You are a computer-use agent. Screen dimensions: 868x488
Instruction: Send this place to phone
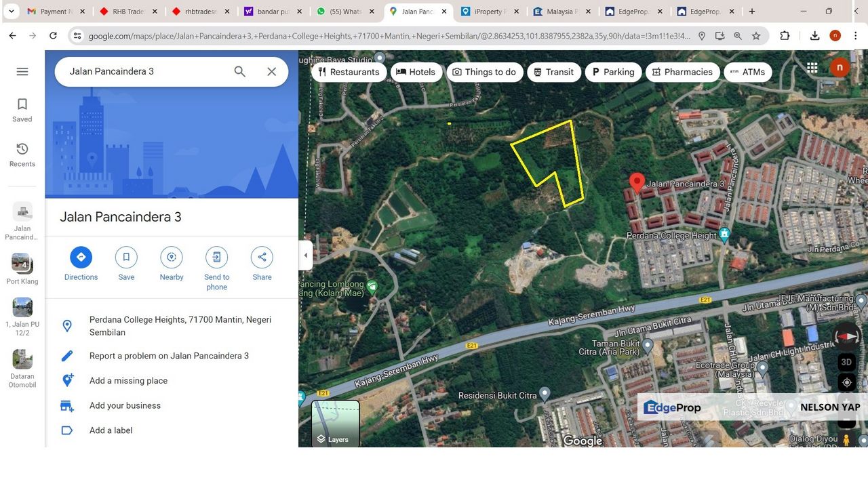217,268
